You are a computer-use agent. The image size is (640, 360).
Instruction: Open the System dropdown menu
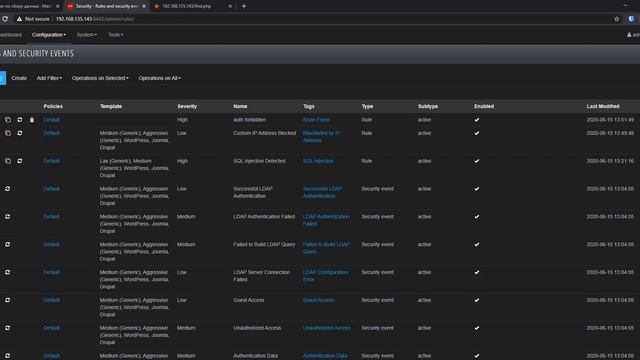pos(87,35)
